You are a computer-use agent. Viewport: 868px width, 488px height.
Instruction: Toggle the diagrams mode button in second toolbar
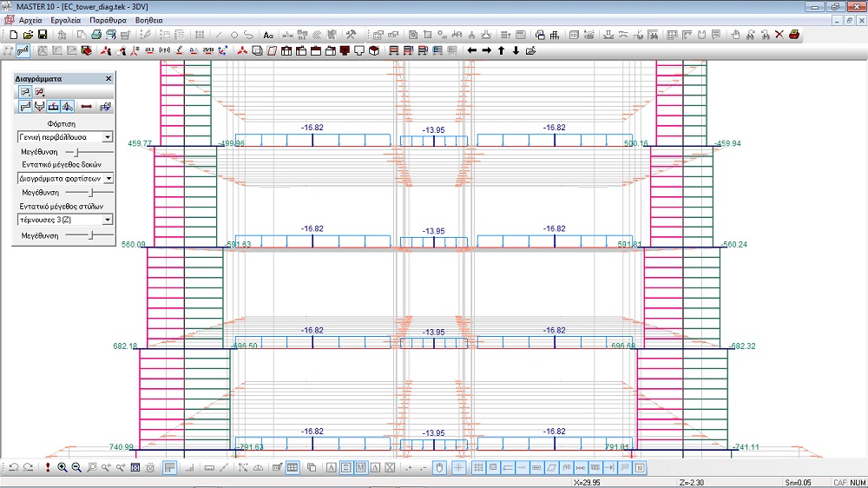coord(23,50)
